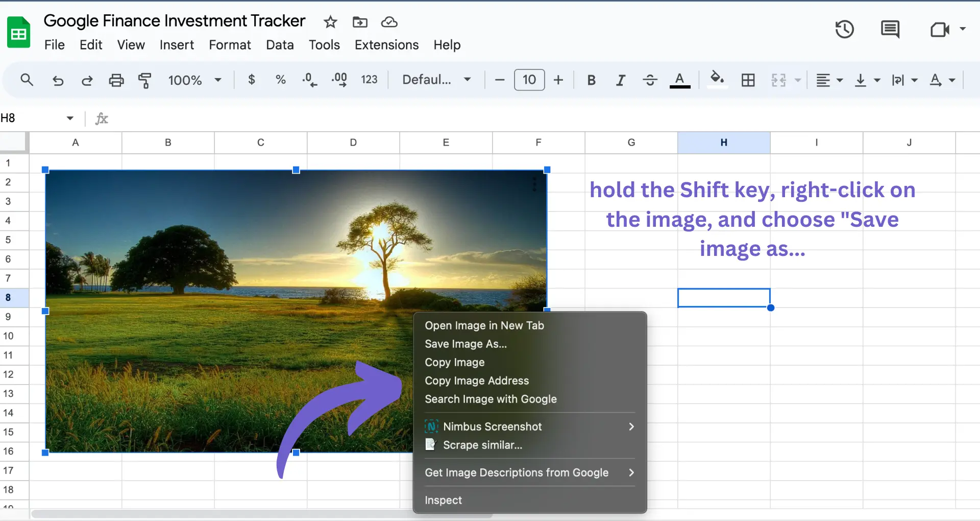The image size is (980, 521).
Task: Open the fill color paint bucket
Action: pos(717,79)
